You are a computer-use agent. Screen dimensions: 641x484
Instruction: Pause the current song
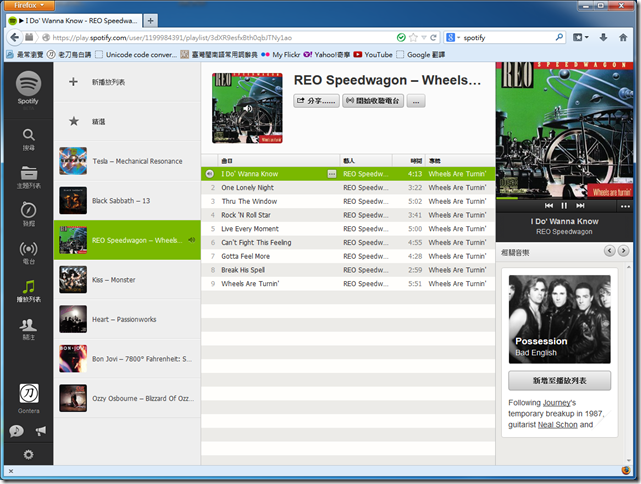564,206
